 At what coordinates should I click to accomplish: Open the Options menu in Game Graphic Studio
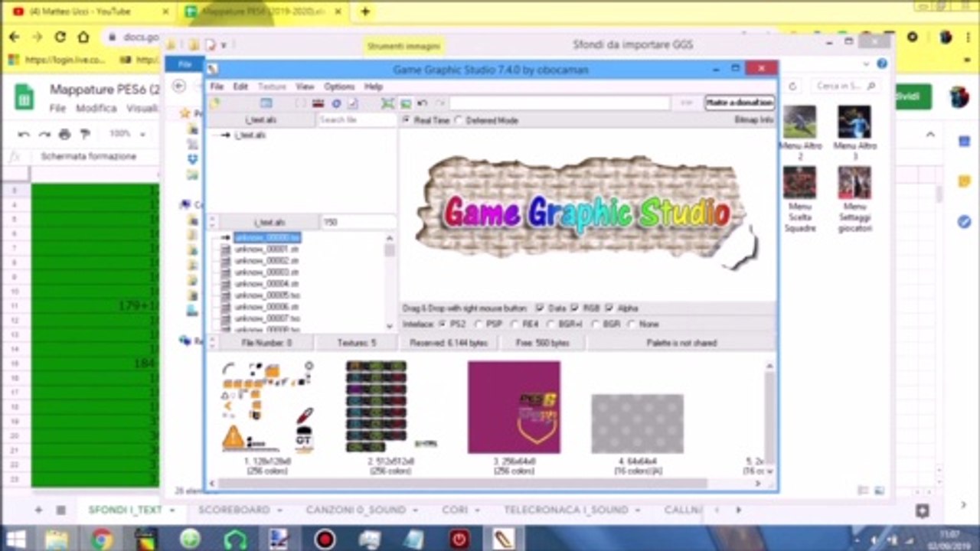(339, 86)
